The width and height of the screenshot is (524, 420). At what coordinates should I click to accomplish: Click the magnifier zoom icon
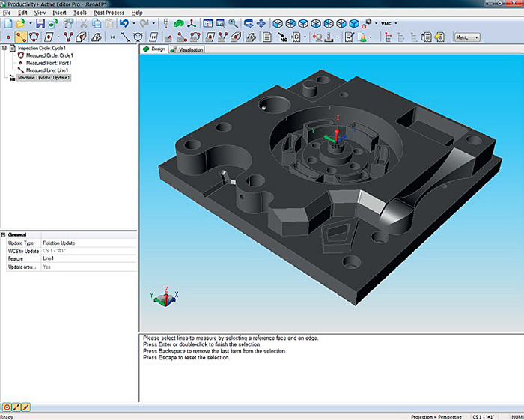(233, 23)
